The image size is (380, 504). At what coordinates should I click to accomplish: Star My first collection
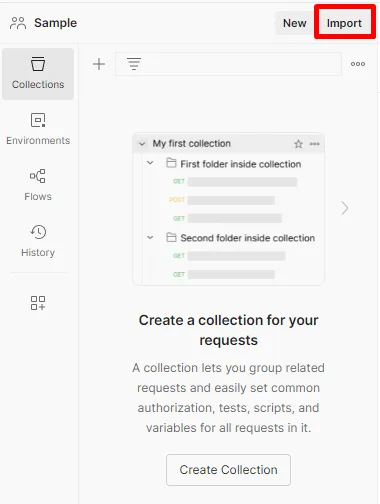point(298,144)
